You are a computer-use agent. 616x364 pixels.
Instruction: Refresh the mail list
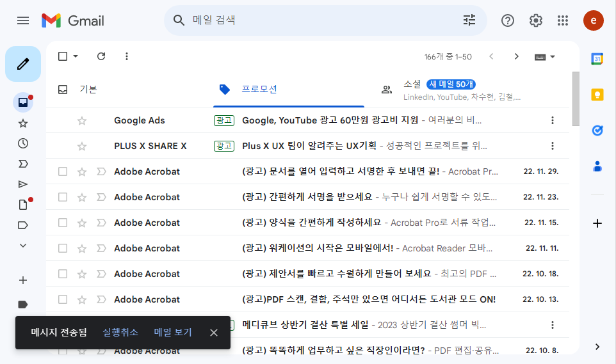(101, 56)
